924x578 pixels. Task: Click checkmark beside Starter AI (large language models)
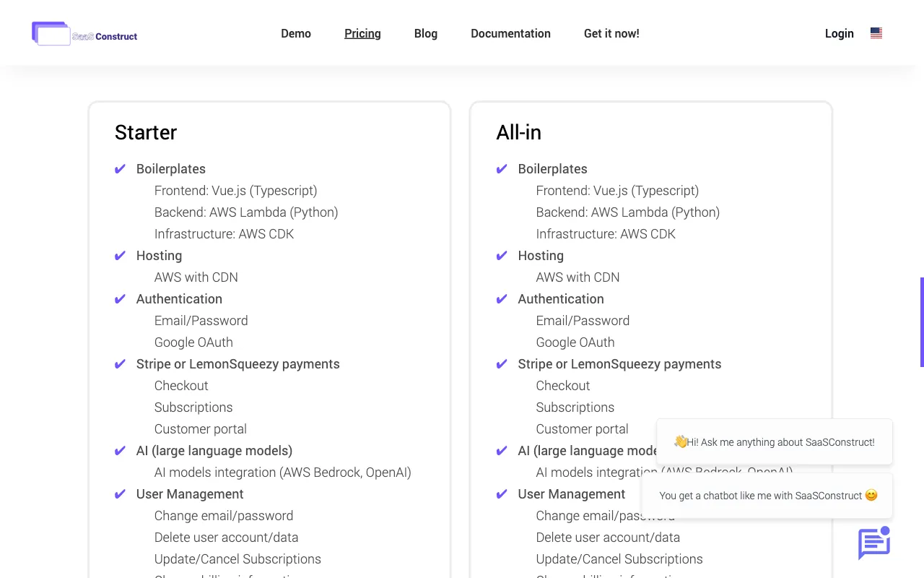120,451
